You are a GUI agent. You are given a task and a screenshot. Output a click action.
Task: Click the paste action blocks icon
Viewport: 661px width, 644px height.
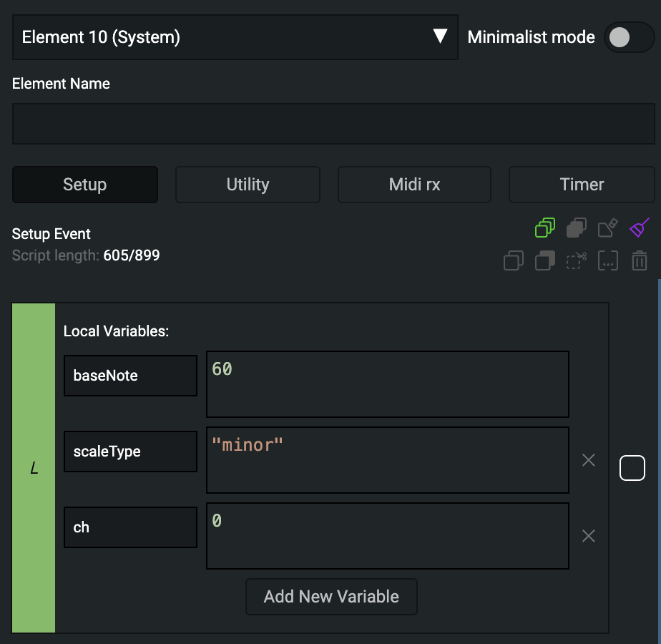545,260
